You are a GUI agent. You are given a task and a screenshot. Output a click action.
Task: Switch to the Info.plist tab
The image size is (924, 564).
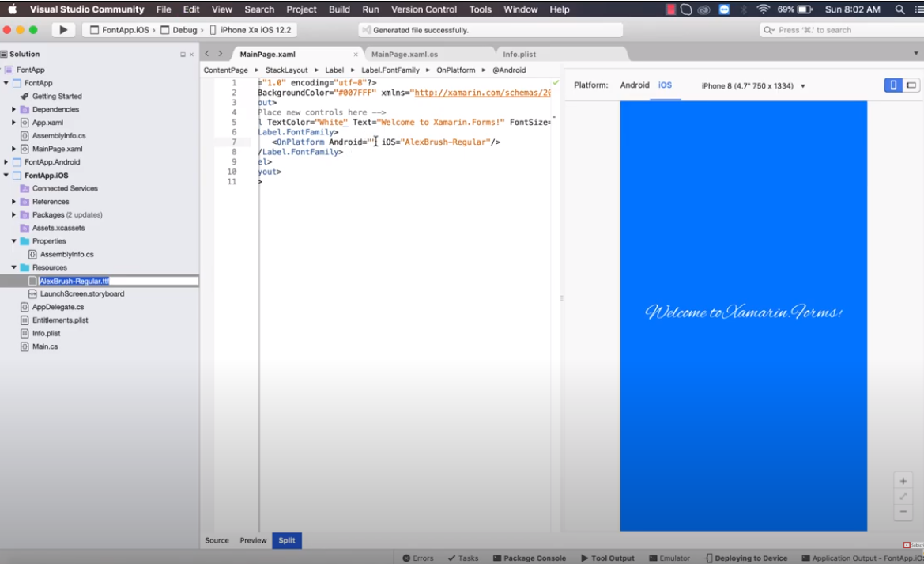(x=519, y=55)
